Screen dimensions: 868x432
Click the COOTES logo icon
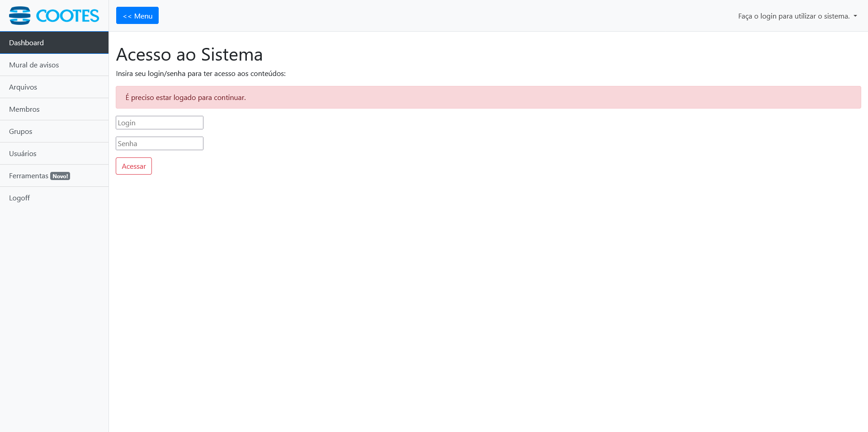pos(20,15)
